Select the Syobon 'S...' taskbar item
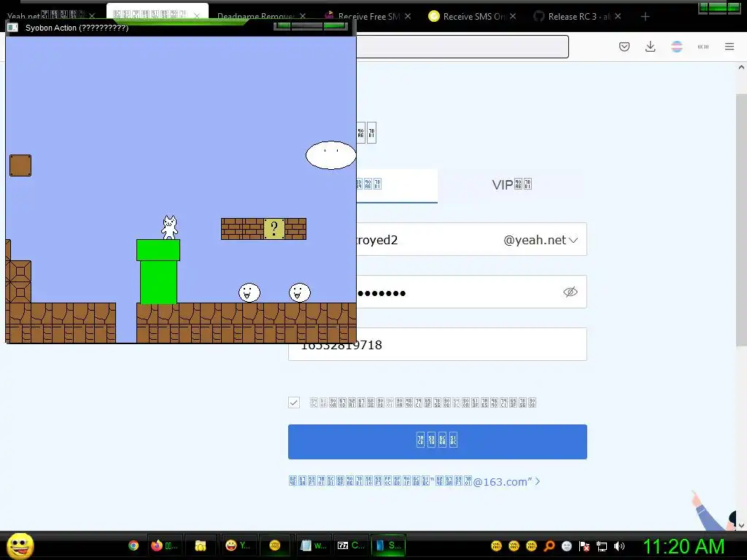 388,545
